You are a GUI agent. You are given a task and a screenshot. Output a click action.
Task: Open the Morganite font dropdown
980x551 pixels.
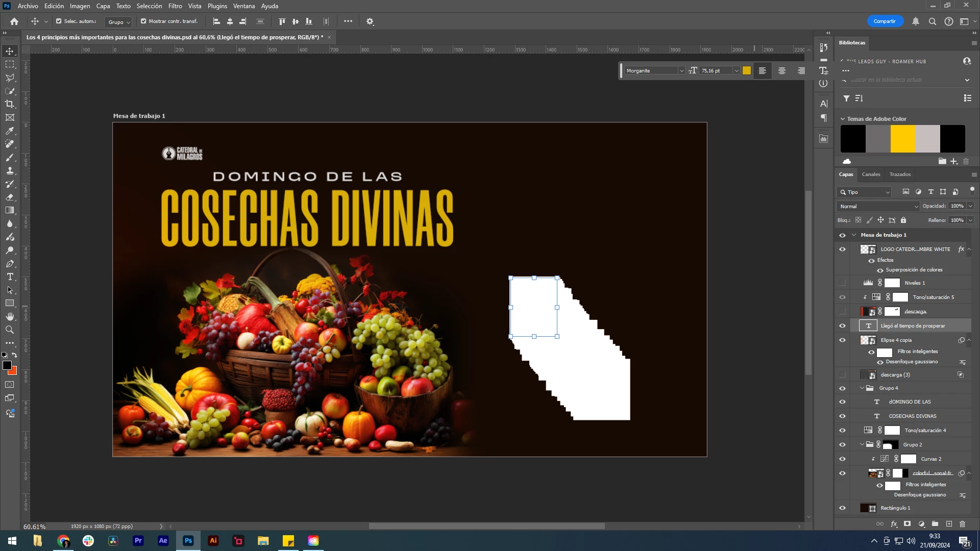[681, 71]
